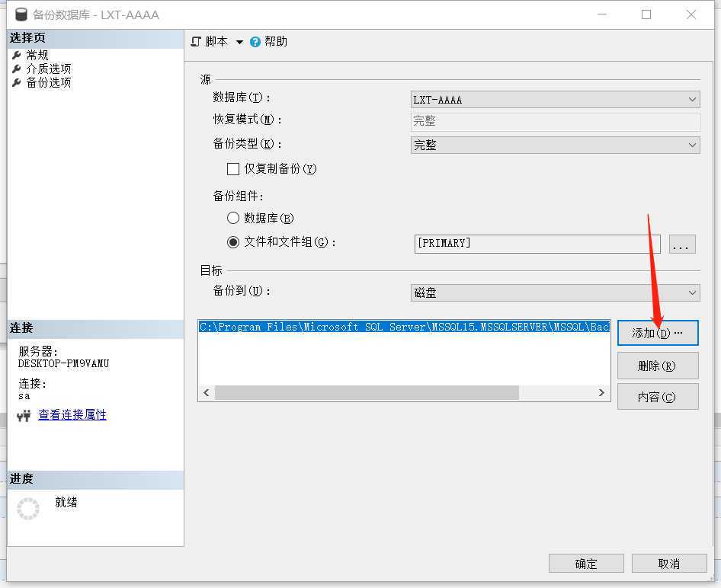The height and width of the screenshot is (588, 721).
Task: Click the connection properties icon
Action: click(x=24, y=416)
